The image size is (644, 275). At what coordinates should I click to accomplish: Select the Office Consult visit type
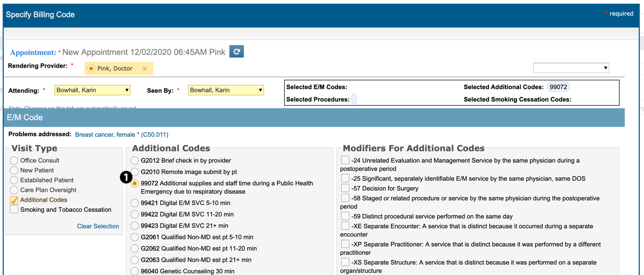tap(14, 160)
